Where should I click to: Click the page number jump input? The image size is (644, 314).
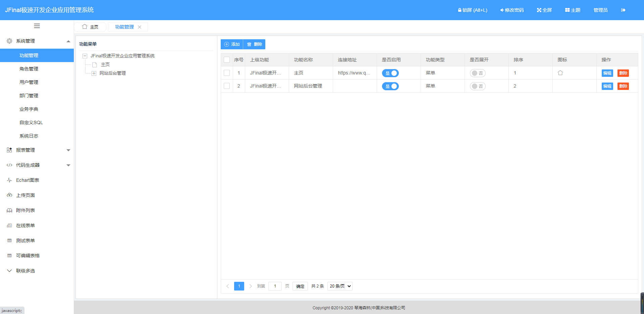275,286
